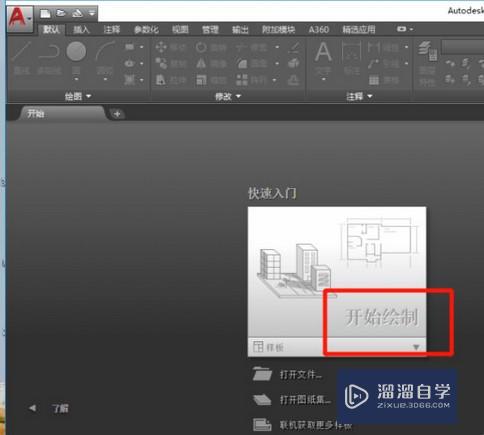
Task: Click the New drawing quick-access icon
Action: (45, 13)
